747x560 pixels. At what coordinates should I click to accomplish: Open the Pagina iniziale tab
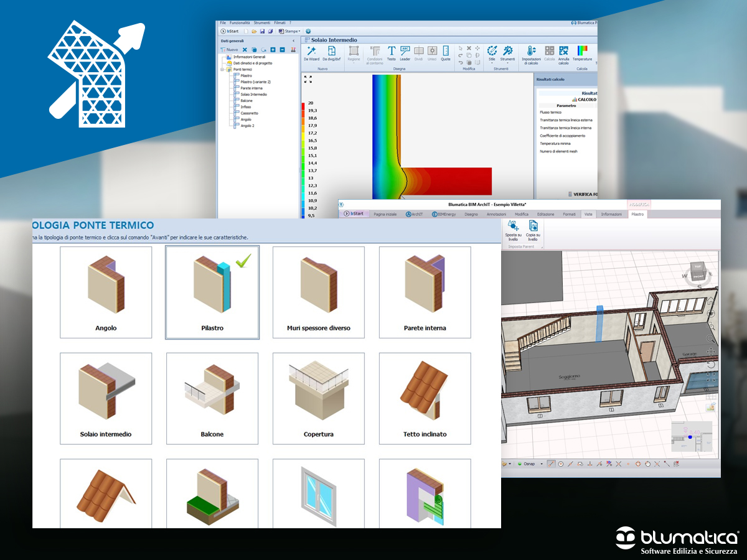(x=385, y=214)
